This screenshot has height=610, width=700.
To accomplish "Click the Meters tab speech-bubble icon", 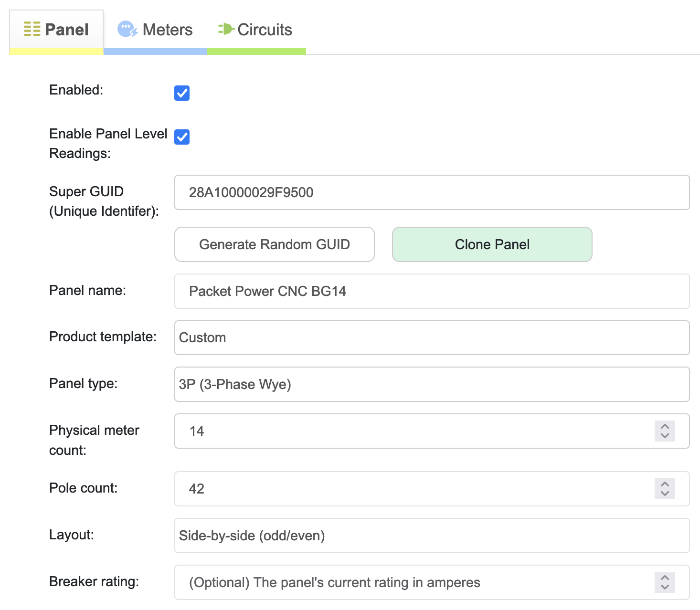I will (x=127, y=29).
